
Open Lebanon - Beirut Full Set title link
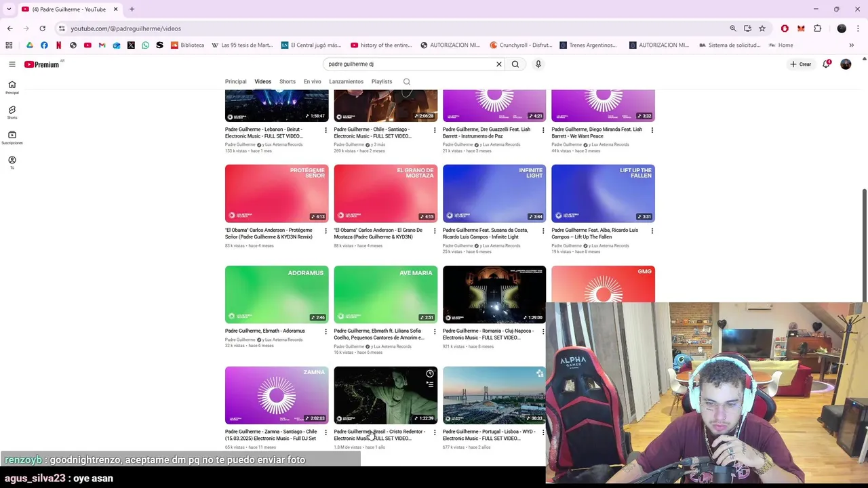265,132
